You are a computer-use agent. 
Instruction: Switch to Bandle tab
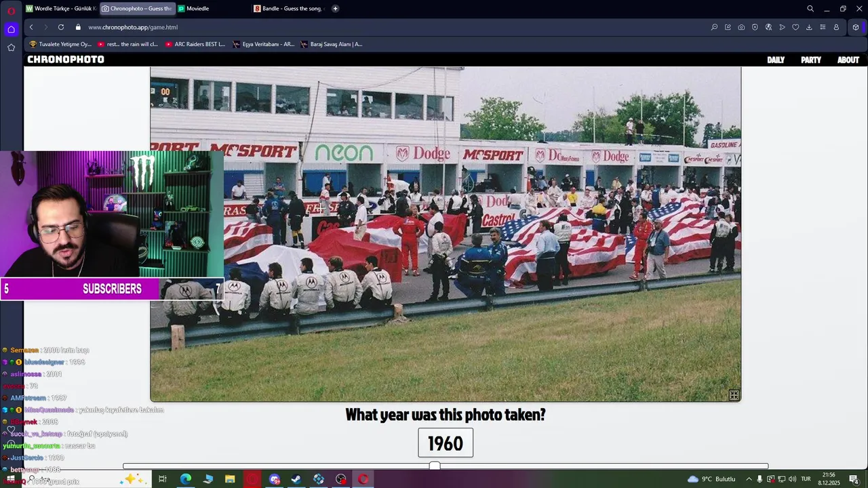[290, 9]
